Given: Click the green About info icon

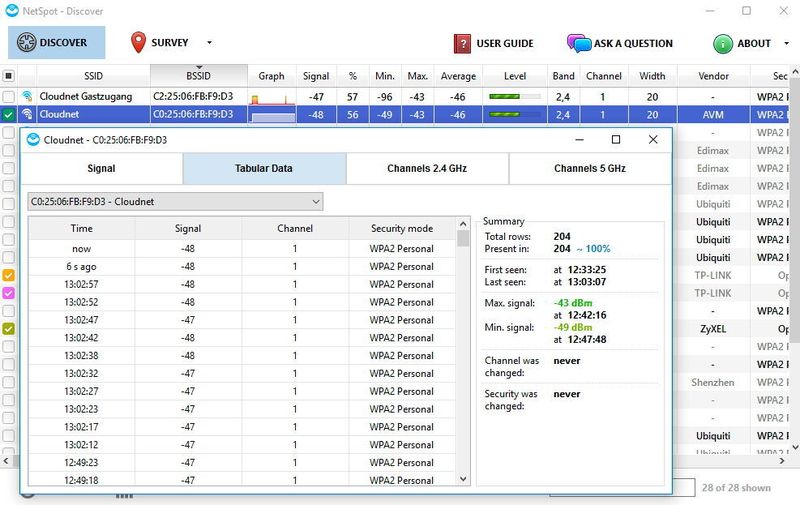Looking at the screenshot, I should [722, 44].
